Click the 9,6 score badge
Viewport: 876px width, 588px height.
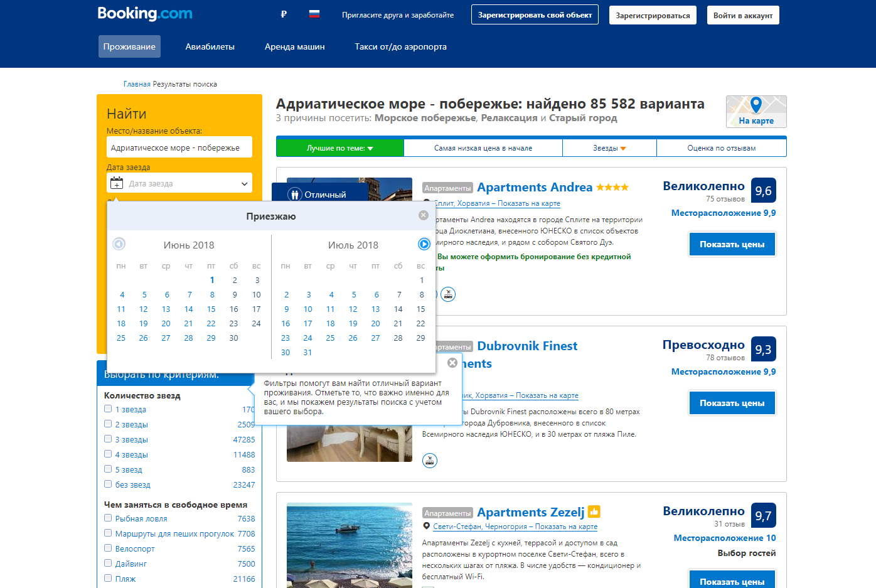[x=764, y=191]
